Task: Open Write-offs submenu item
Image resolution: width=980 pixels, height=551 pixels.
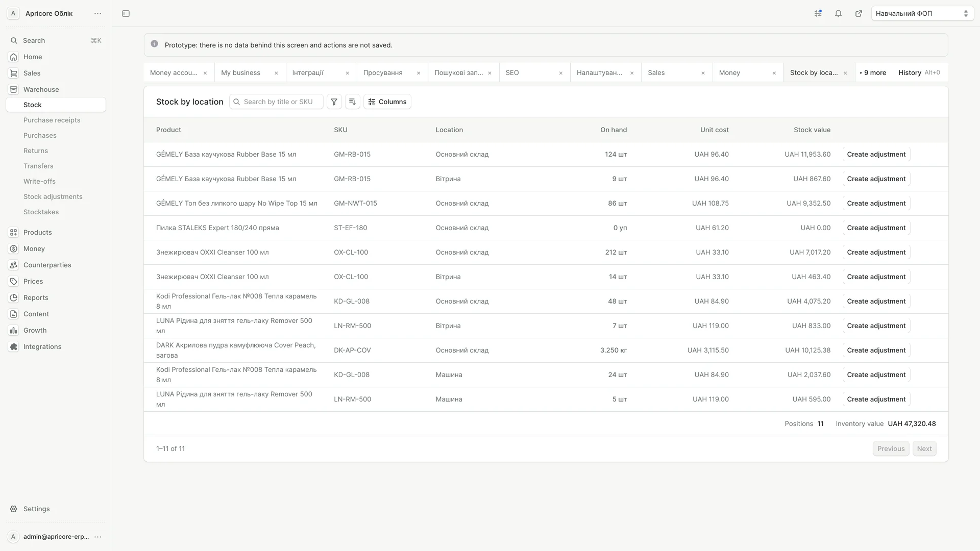Action: point(39,181)
